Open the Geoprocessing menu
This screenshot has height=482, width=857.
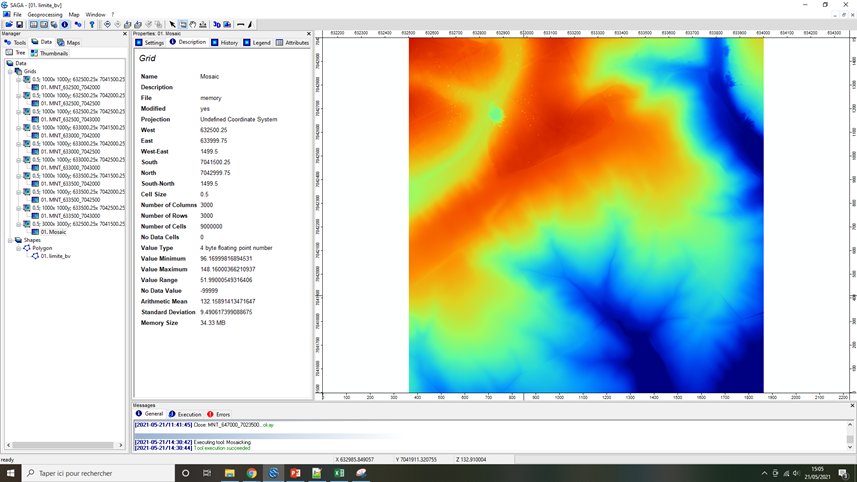[45, 15]
